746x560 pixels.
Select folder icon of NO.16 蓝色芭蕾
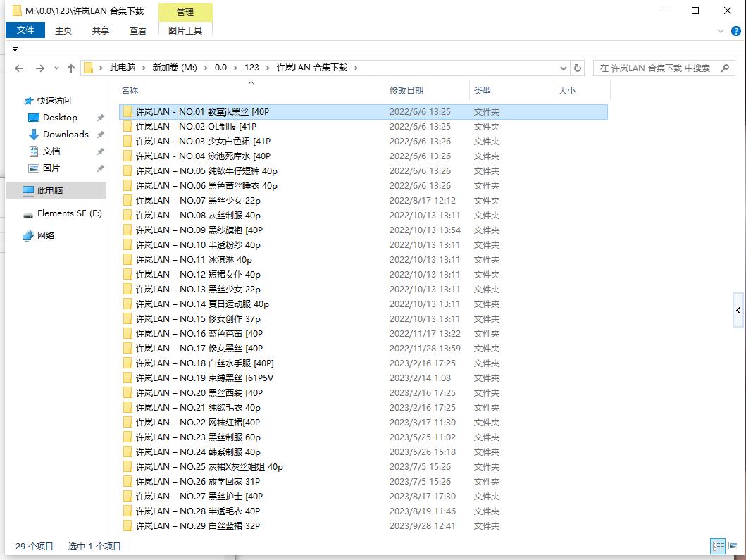(x=128, y=333)
